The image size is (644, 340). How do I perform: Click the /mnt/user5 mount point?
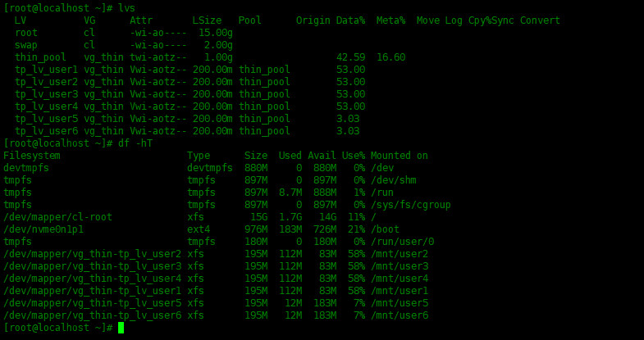tap(400, 303)
